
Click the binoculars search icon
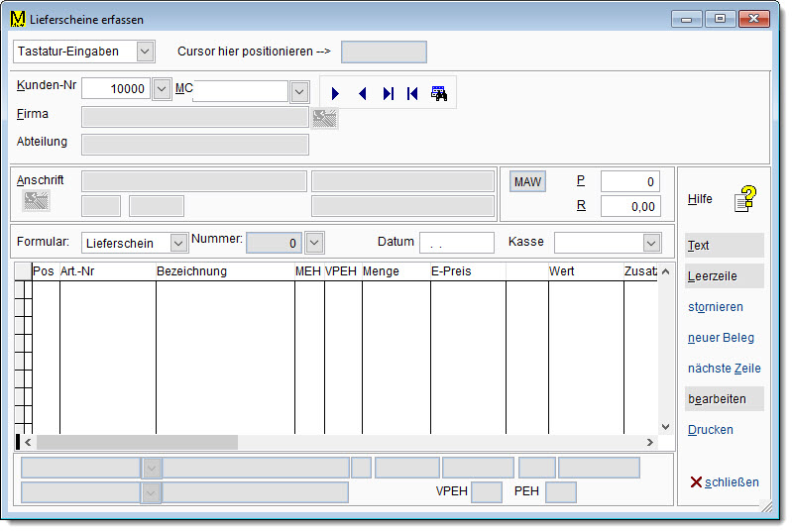pos(439,93)
